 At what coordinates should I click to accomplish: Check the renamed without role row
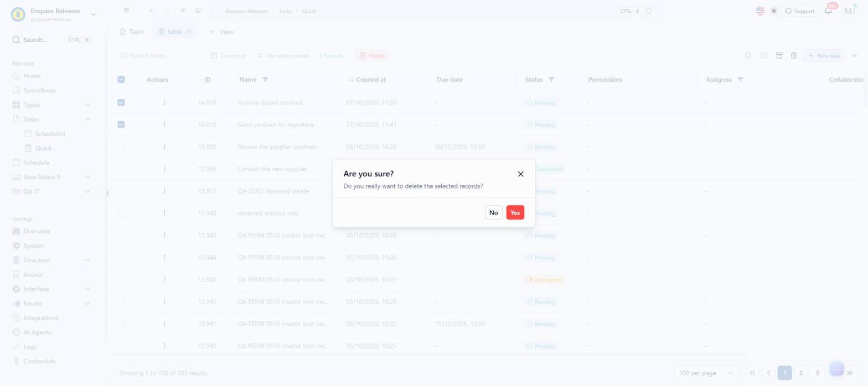pyautogui.click(x=121, y=213)
